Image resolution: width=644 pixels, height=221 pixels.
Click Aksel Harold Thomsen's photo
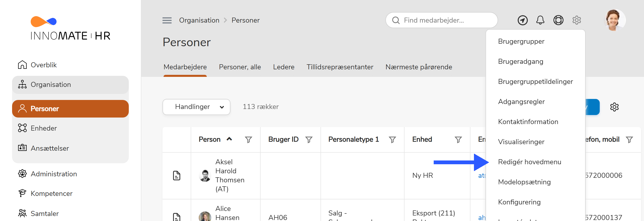click(x=205, y=176)
